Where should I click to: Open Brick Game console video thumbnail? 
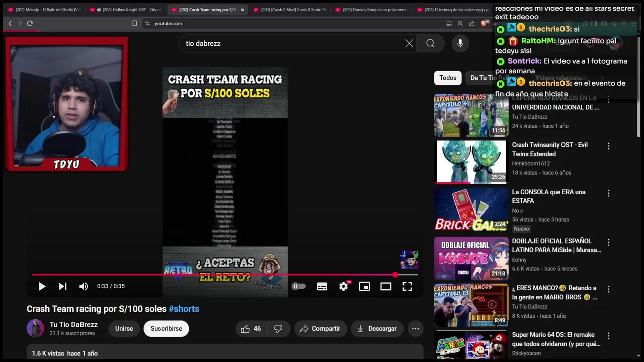point(471,209)
